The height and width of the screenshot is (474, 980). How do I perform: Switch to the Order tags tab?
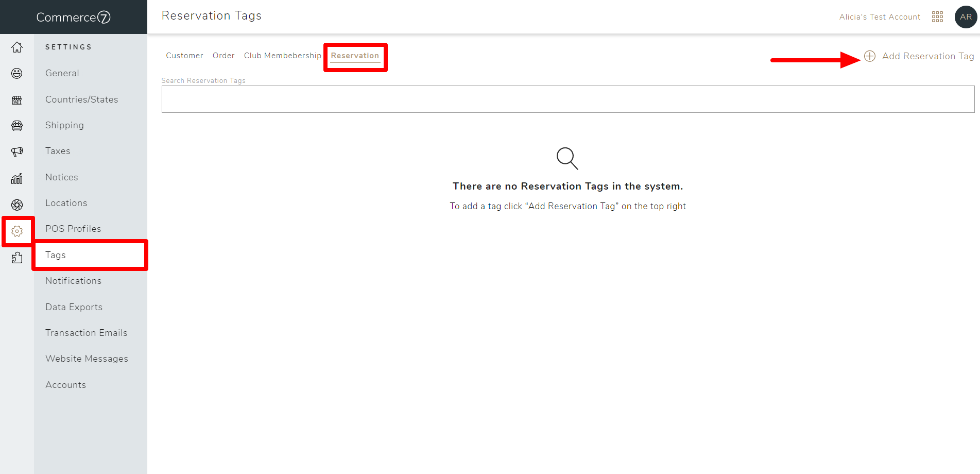(223, 56)
